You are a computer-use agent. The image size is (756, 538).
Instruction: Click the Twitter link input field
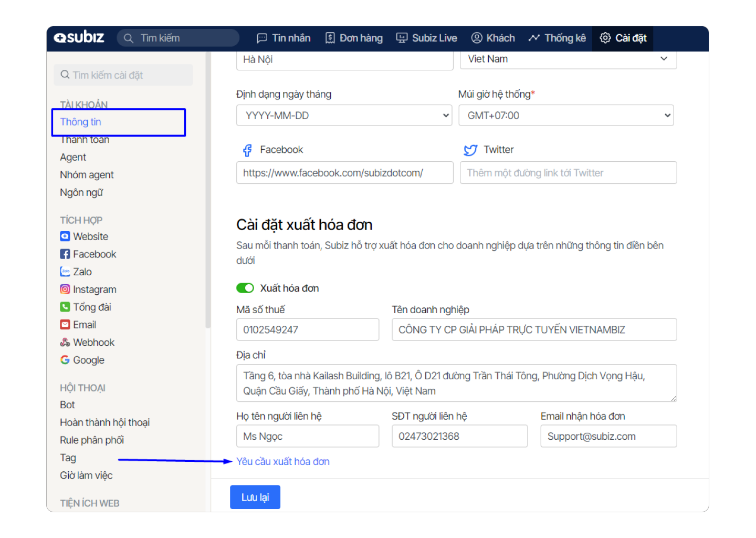568,173
